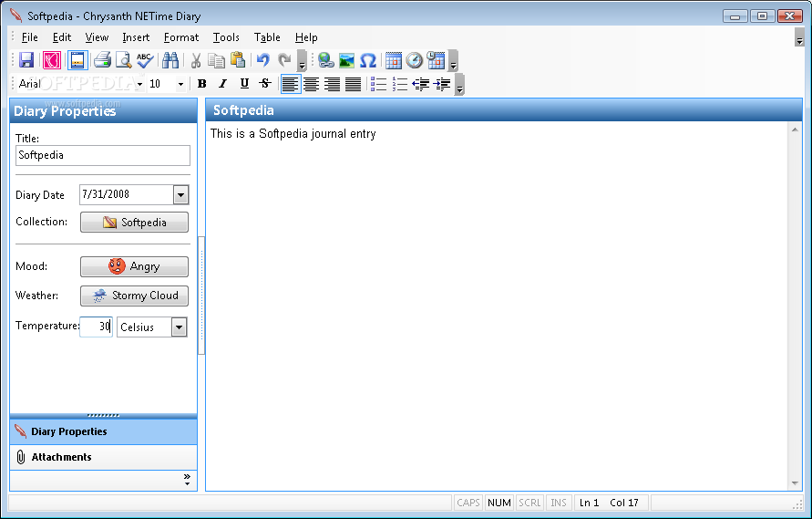Open the Help menu
812x519 pixels.
click(x=306, y=37)
